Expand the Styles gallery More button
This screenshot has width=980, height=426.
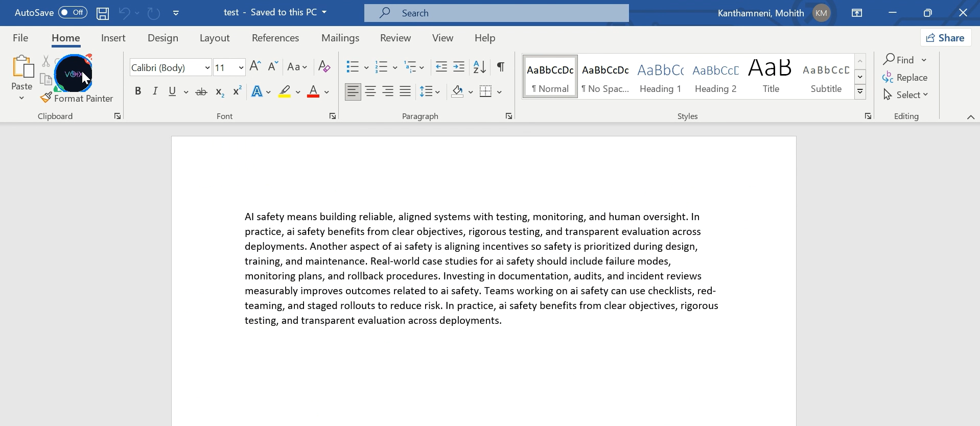coord(860,92)
